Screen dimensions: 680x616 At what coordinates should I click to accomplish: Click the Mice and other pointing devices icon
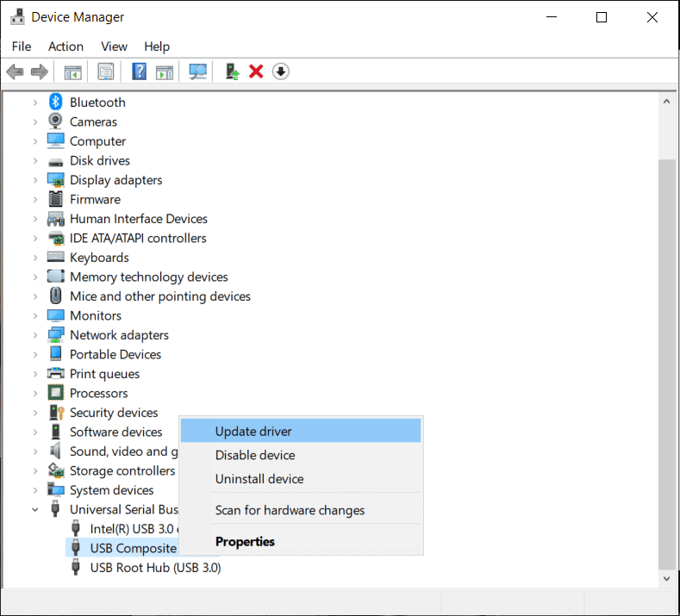[55, 296]
